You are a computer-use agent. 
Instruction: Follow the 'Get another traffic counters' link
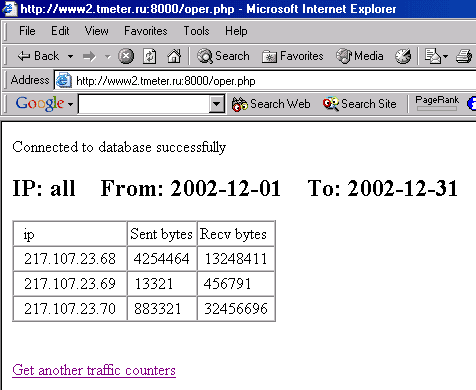pyautogui.click(x=94, y=370)
